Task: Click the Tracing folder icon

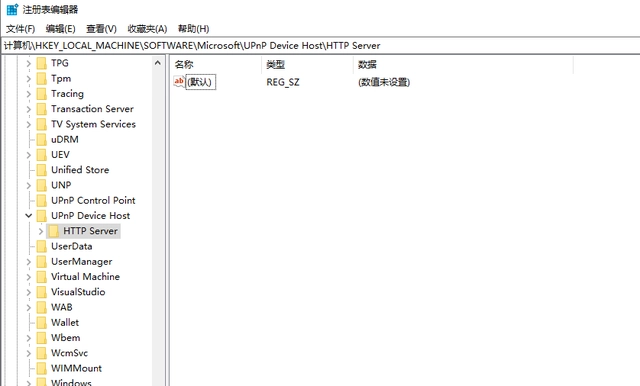Action: [42, 94]
